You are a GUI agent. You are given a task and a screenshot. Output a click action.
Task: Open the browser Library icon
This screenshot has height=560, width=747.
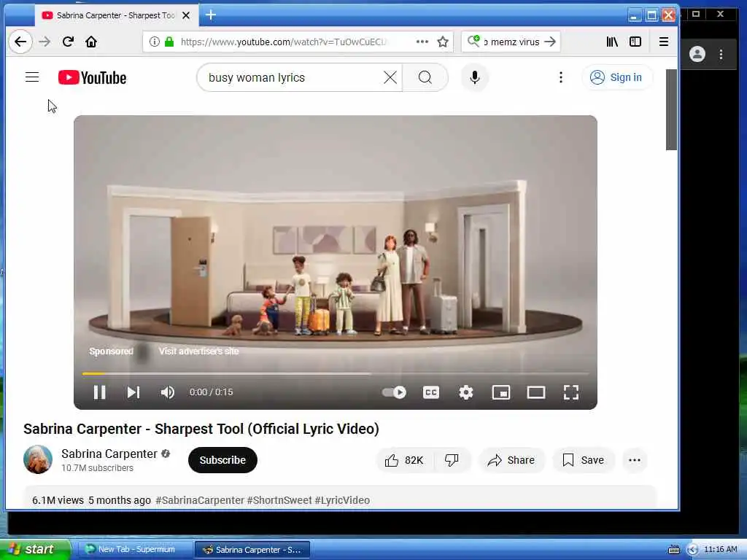click(x=612, y=42)
